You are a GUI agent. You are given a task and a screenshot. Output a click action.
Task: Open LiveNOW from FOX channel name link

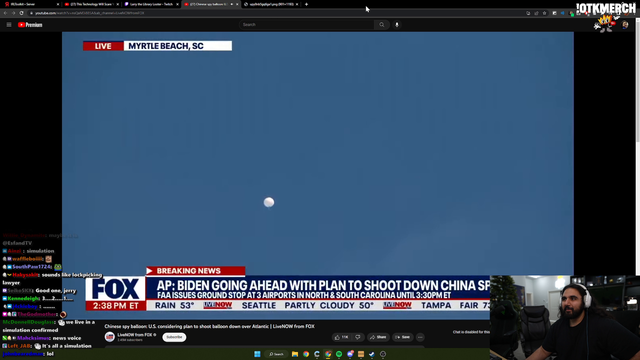pyautogui.click(x=136, y=335)
